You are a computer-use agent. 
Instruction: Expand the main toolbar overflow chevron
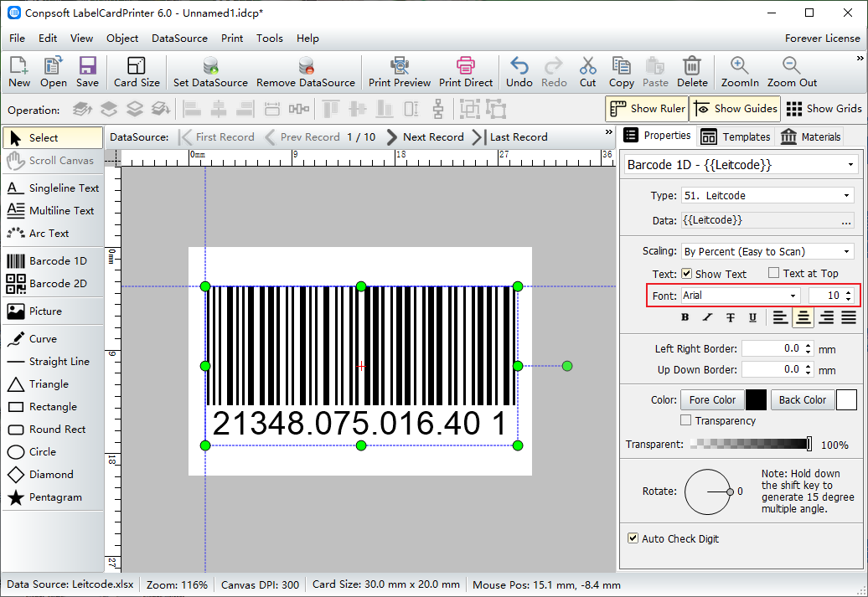860,58
